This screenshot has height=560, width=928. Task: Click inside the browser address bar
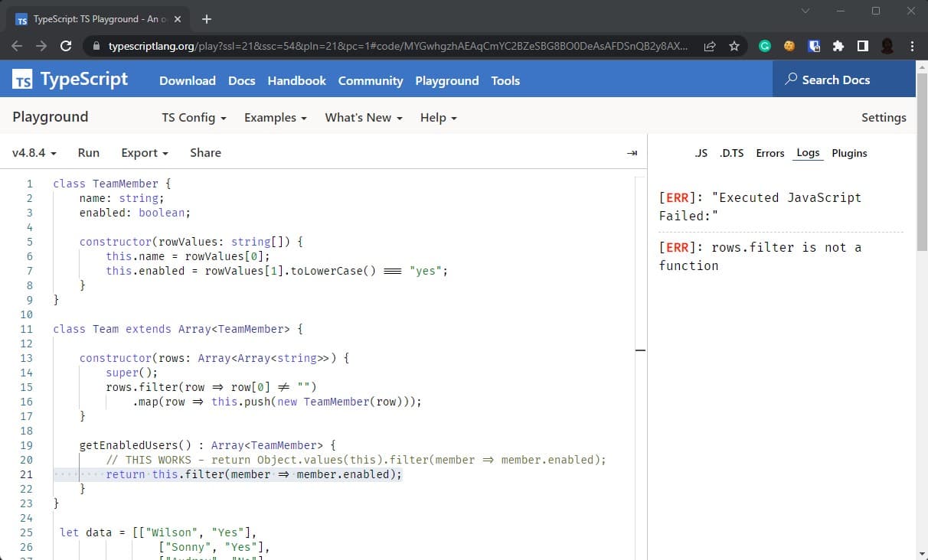click(383, 46)
